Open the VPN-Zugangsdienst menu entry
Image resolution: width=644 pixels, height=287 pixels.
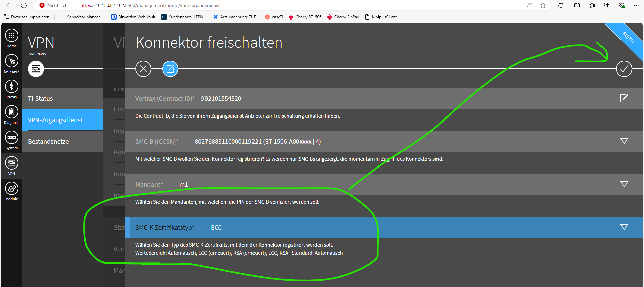[63, 120]
